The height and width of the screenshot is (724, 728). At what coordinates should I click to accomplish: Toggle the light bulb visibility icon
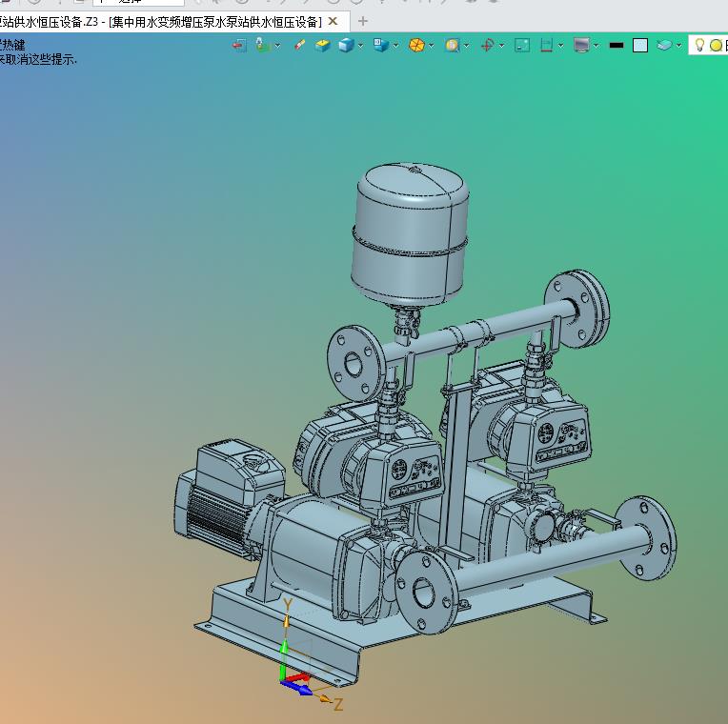pyautogui.click(x=699, y=45)
